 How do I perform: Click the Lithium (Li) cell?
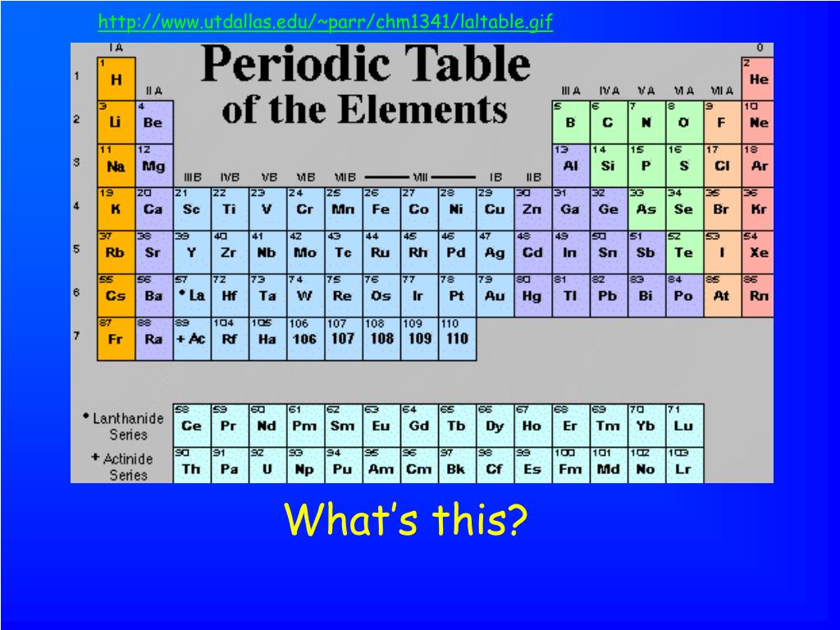tap(116, 122)
